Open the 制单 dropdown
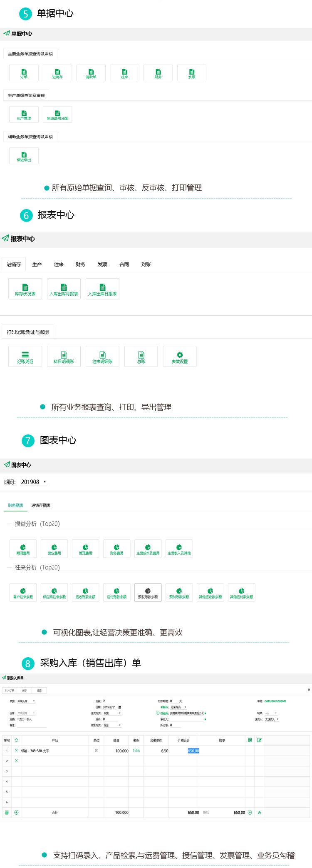 [271, 713]
